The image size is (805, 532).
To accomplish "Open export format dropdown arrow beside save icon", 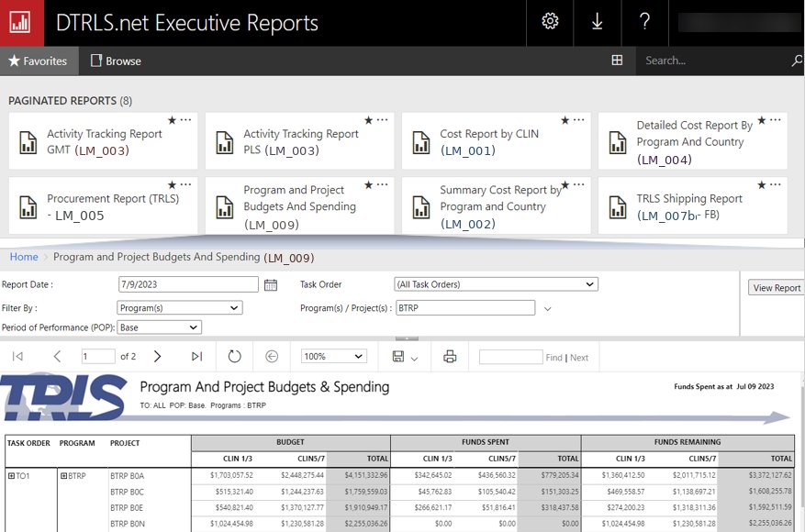I will pos(414,359).
